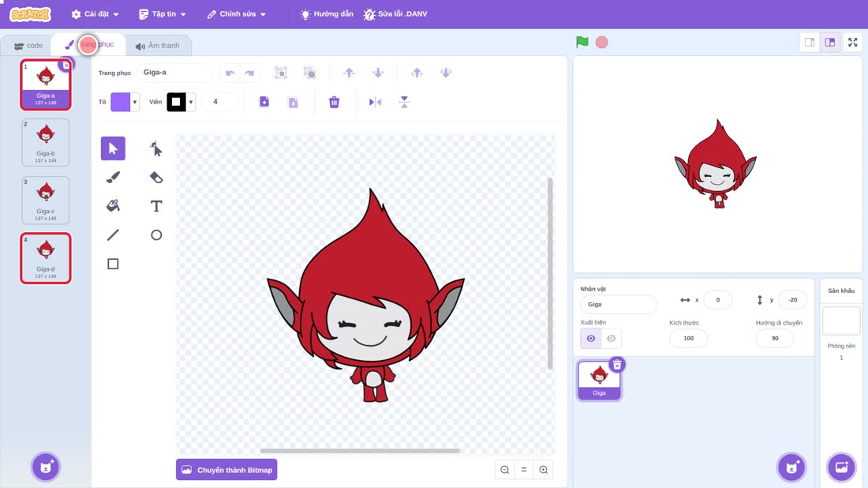Screen dimensions: 868x488
Task: Open the Chỉnh sửa menu
Action: coord(237,14)
